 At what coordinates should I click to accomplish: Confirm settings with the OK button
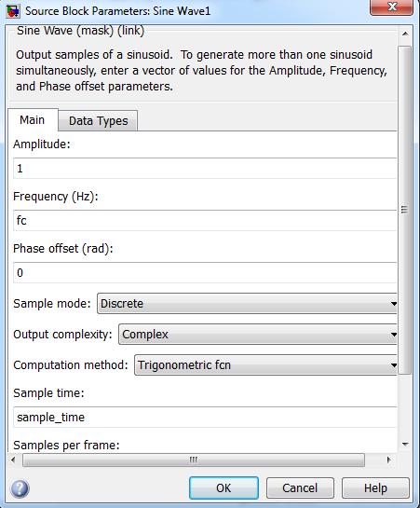[x=224, y=487]
